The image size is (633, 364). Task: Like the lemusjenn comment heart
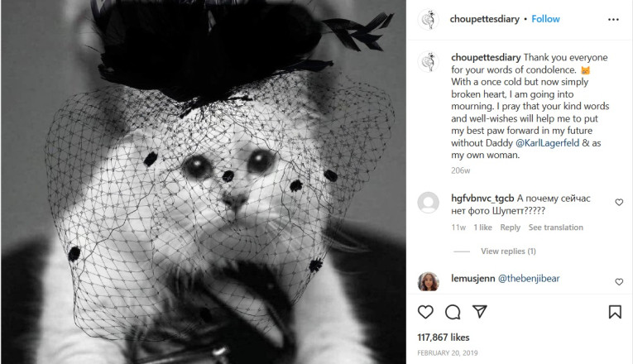point(619,281)
